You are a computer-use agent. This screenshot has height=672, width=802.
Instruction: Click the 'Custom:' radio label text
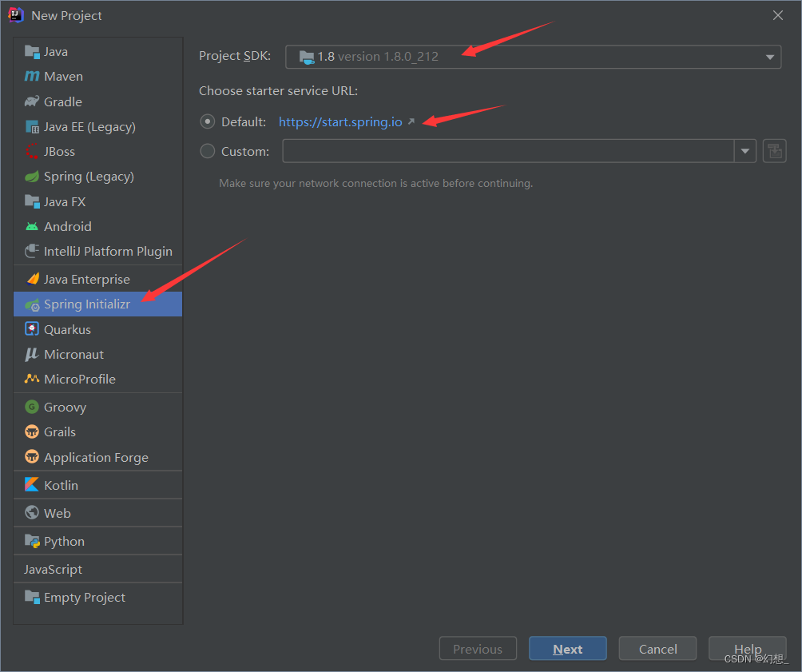pyautogui.click(x=245, y=152)
